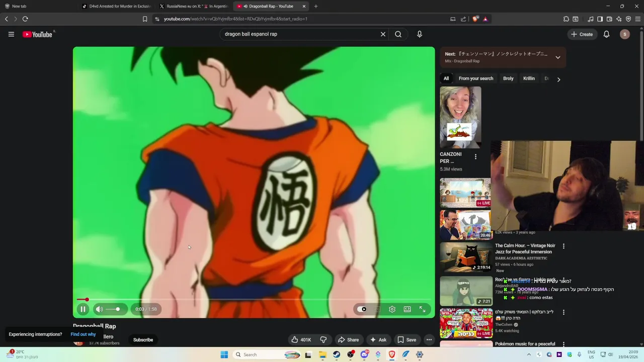The image size is (644, 362).
Task: Open options for TheCohen live video
Action: pos(563,312)
